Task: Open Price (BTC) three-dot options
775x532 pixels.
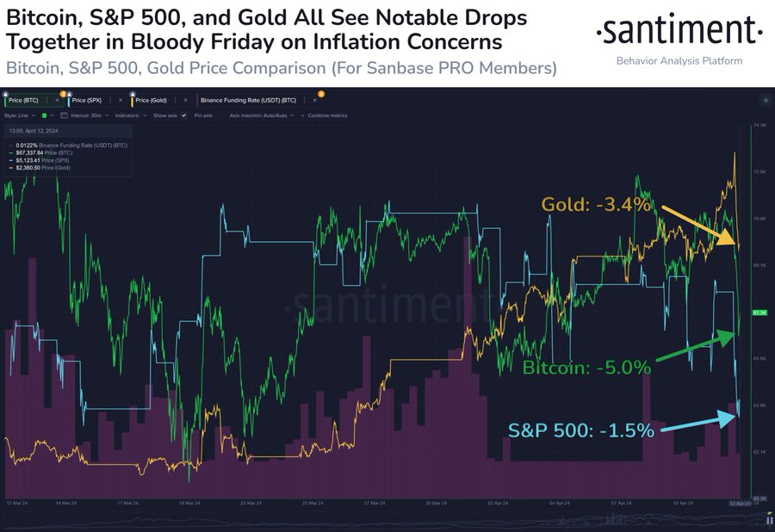Action: coord(47,100)
